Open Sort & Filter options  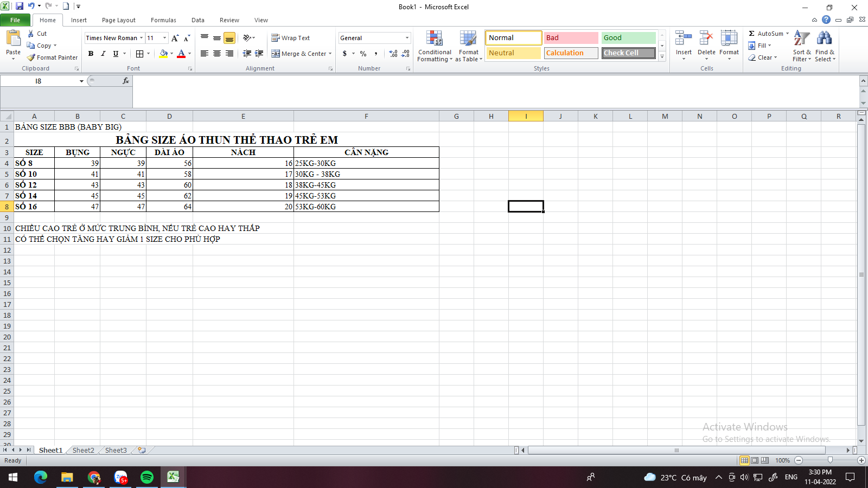[x=802, y=47]
